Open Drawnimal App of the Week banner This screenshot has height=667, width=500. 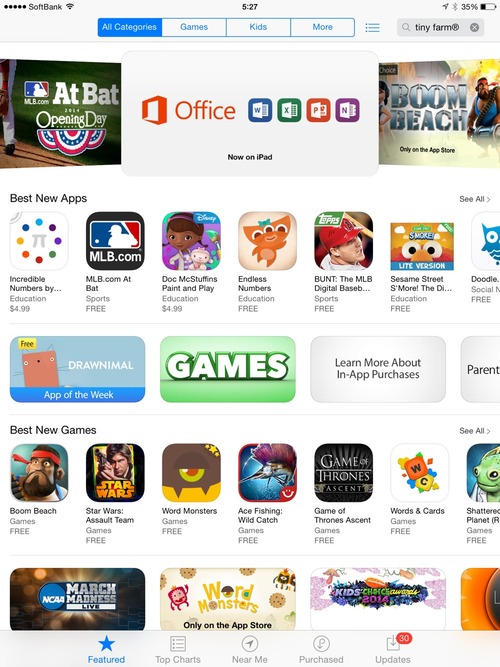(77, 369)
